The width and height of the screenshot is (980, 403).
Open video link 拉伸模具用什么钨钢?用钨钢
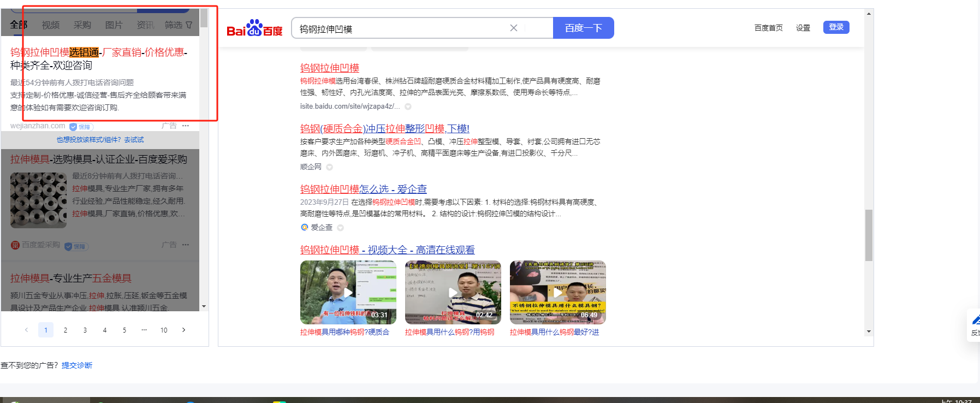coord(450,332)
